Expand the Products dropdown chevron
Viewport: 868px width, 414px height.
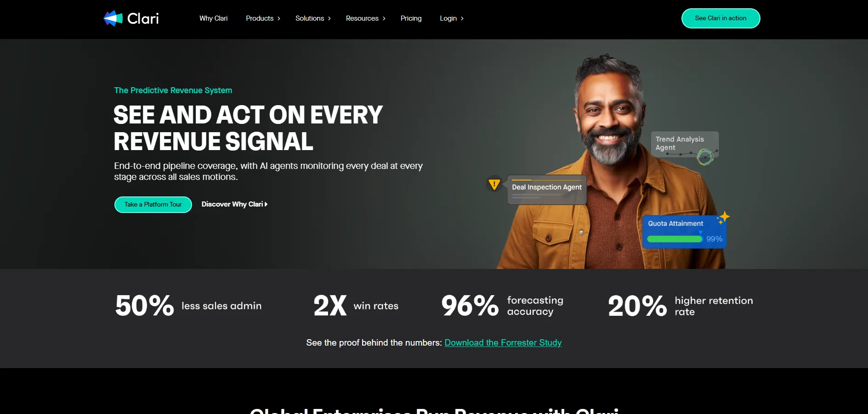278,18
